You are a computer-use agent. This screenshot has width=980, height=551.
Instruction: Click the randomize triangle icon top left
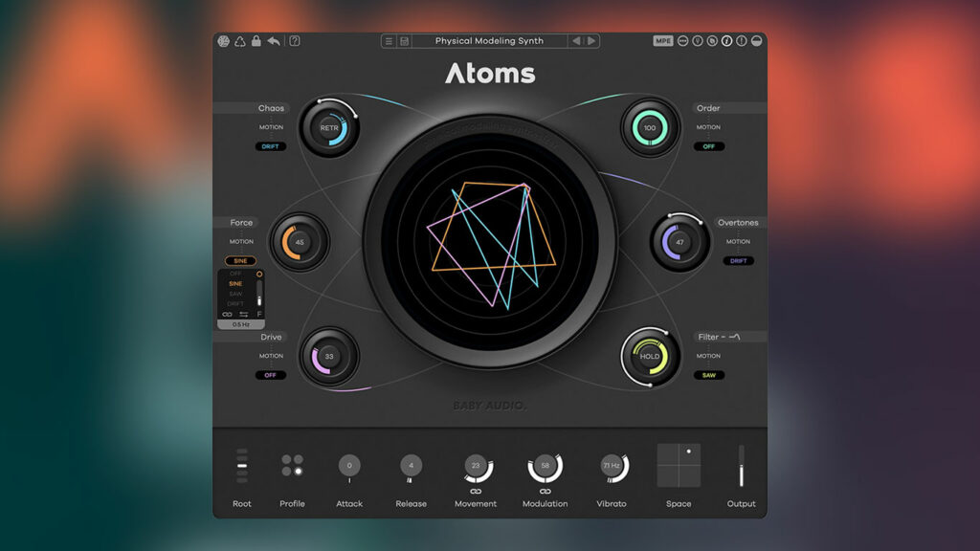coord(240,40)
